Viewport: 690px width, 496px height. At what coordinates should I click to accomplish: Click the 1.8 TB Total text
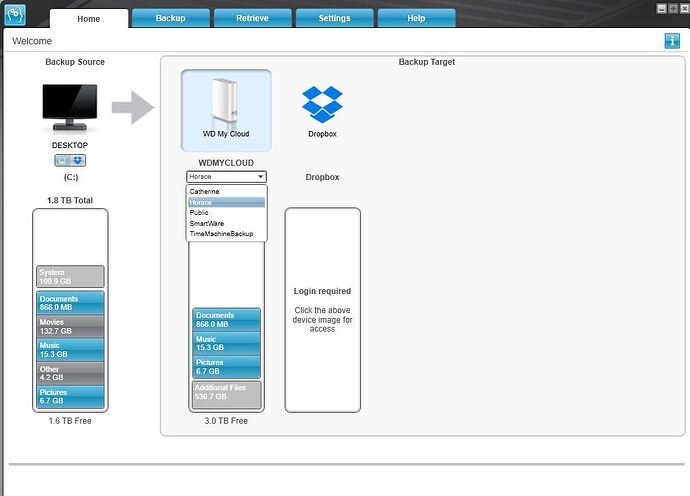point(70,200)
